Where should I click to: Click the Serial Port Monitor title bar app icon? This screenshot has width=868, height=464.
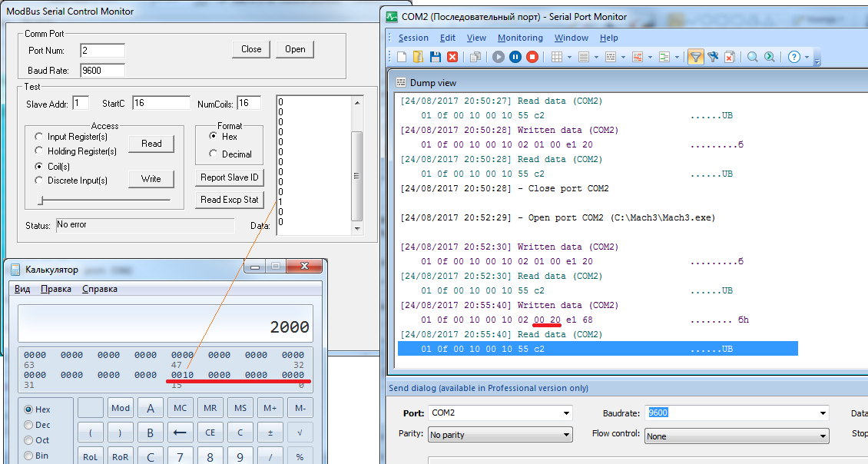[392, 17]
